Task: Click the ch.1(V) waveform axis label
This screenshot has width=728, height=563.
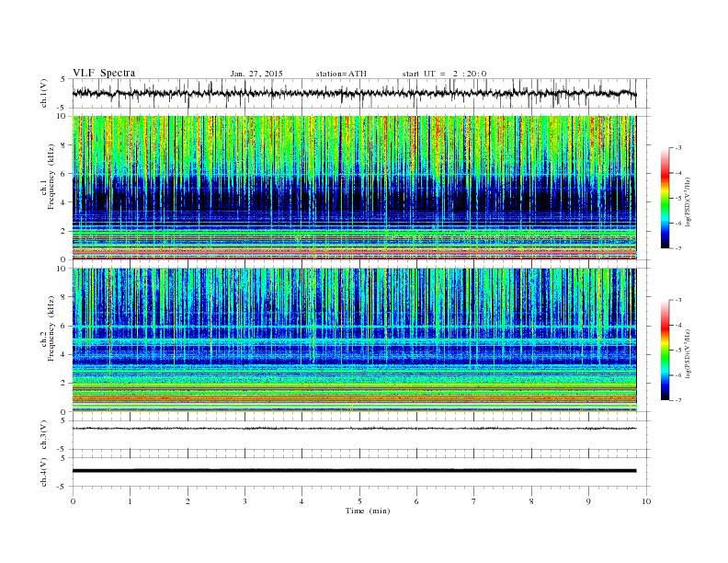Action: pyautogui.click(x=44, y=93)
